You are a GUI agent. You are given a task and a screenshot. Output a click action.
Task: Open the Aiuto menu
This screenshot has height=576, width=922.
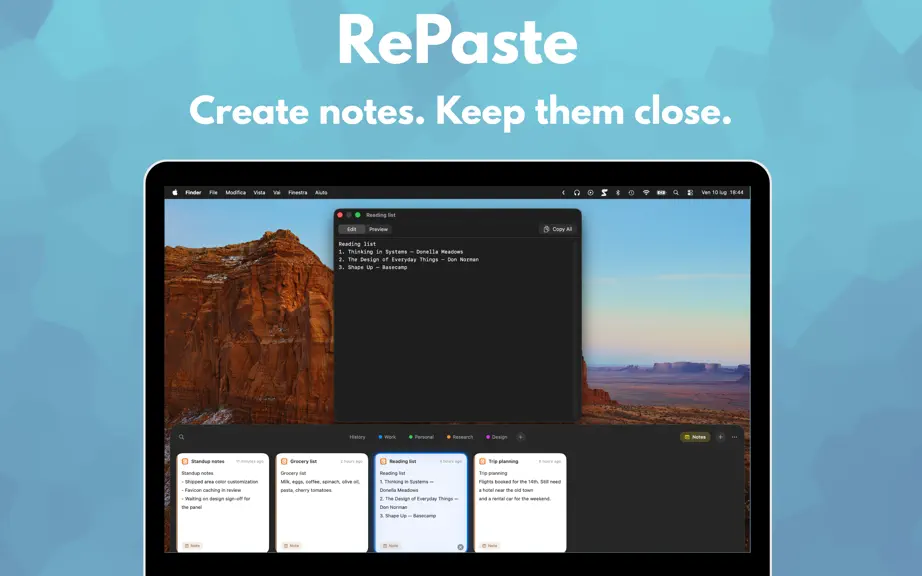pyautogui.click(x=321, y=192)
